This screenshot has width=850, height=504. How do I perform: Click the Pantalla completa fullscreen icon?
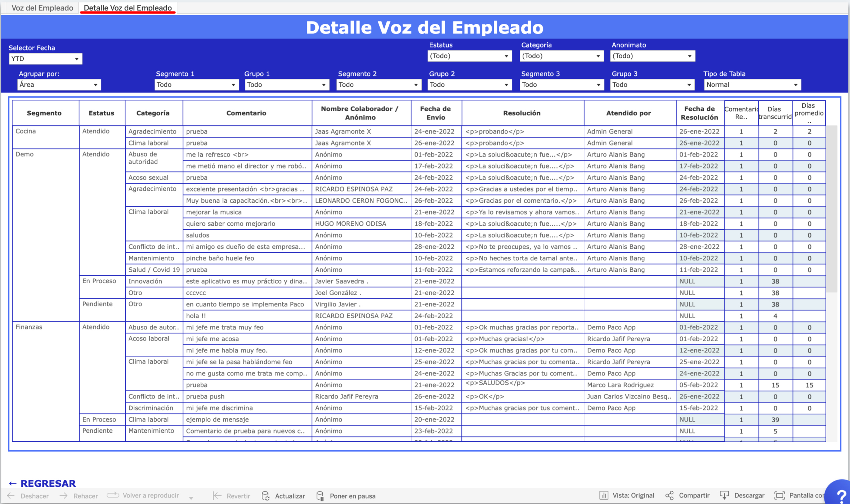tap(780, 495)
